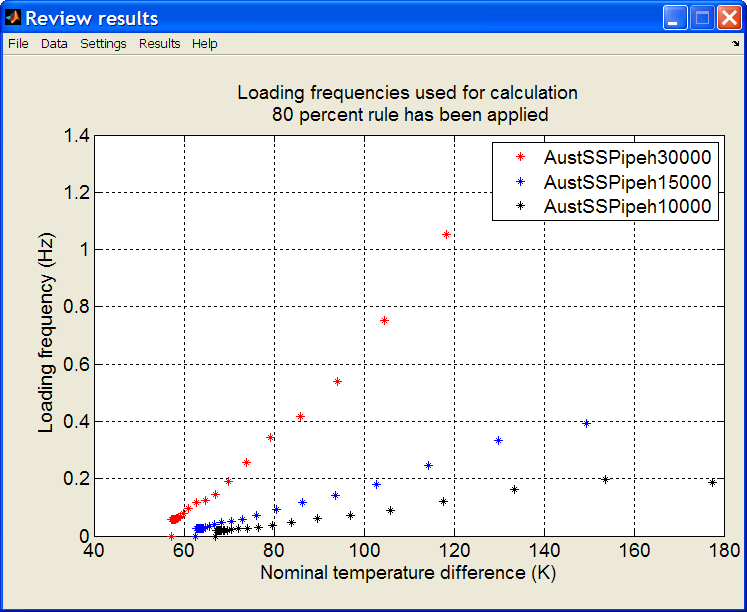Open the Settings menu

103,44
